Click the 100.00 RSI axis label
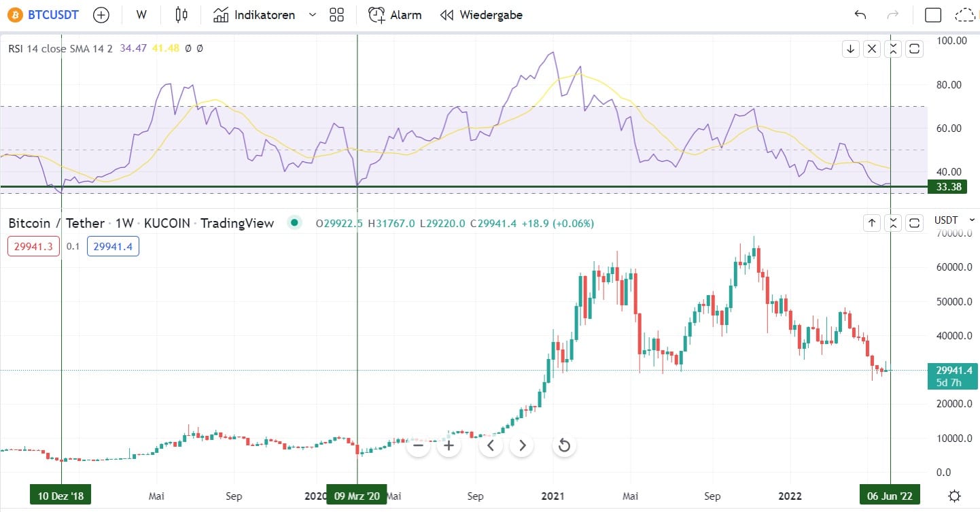This screenshot has height=512, width=980. (951, 41)
